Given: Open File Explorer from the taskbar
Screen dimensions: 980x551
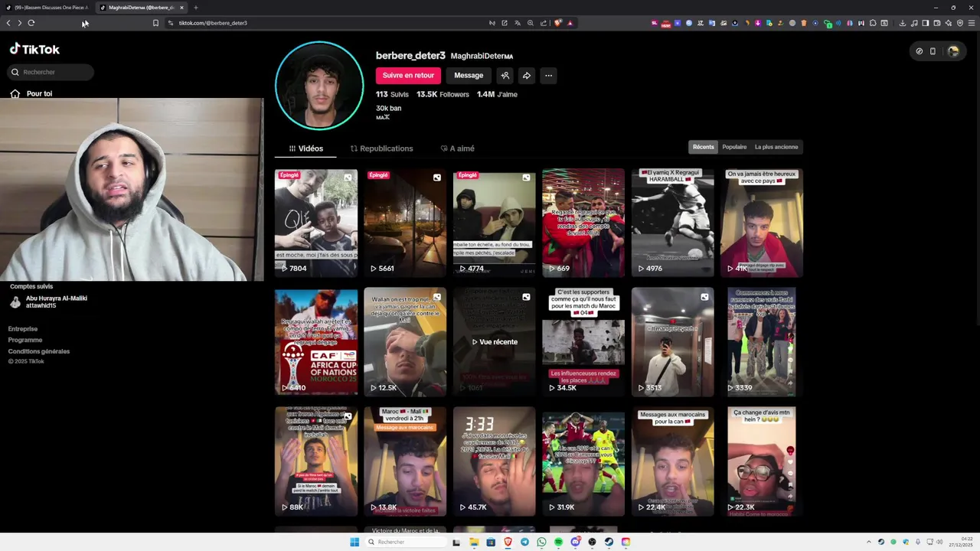Looking at the screenshot, I should [x=474, y=542].
